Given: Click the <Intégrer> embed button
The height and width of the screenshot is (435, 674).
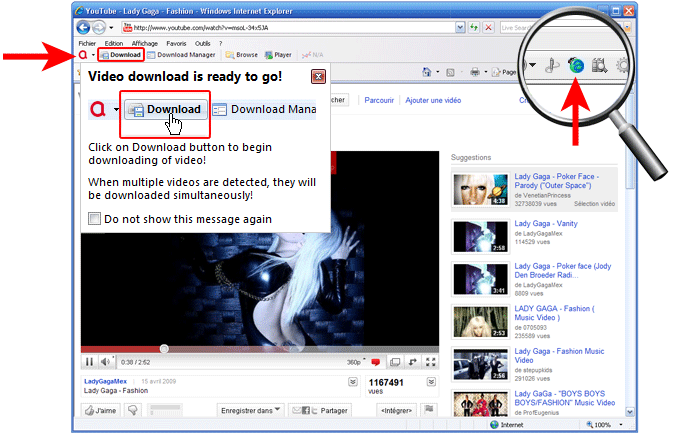Looking at the screenshot, I should 396,410.
